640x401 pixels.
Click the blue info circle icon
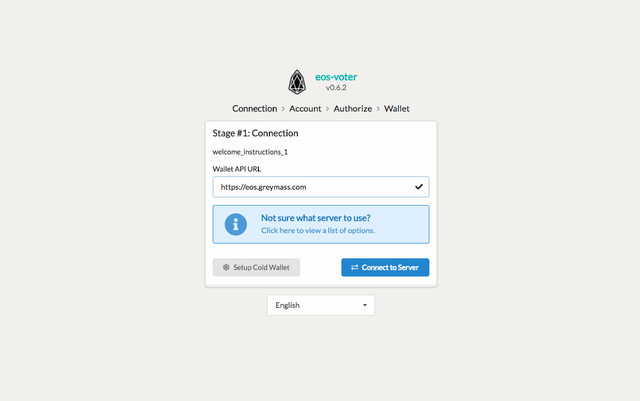[x=235, y=224]
